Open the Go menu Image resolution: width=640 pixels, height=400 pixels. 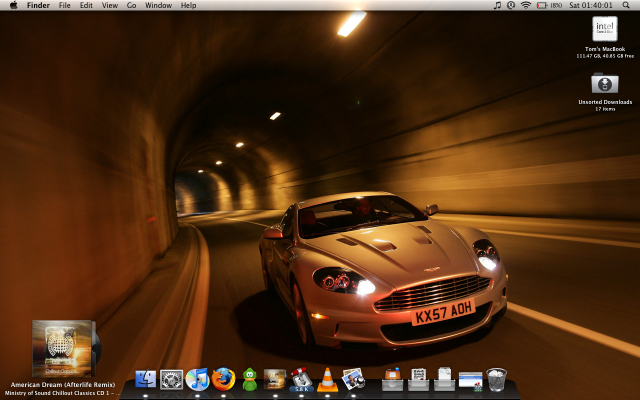tap(131, 6)
